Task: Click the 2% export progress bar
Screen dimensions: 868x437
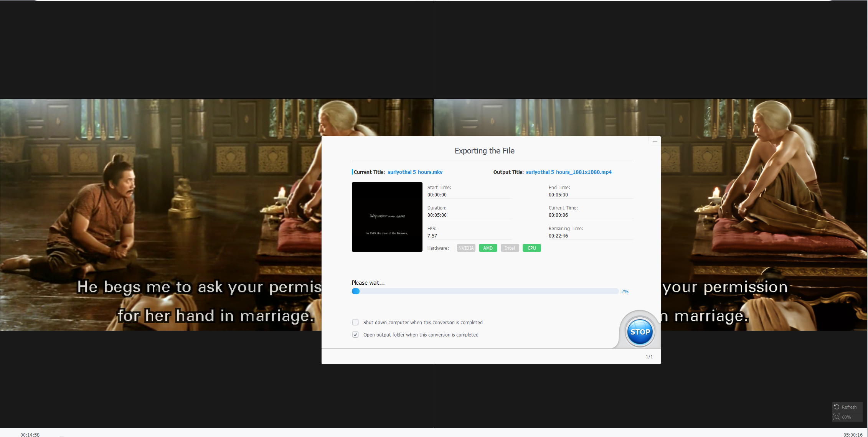Action: click(485, 291)
